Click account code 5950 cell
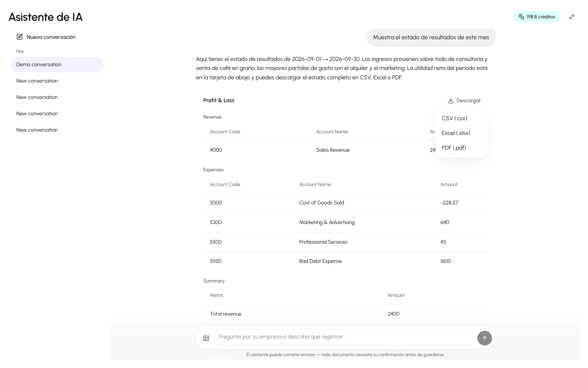 [x=216, y=261]
